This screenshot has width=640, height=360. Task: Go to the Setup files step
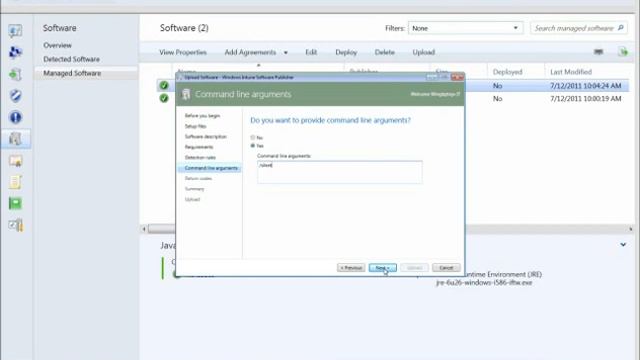(x=195, y=127)
